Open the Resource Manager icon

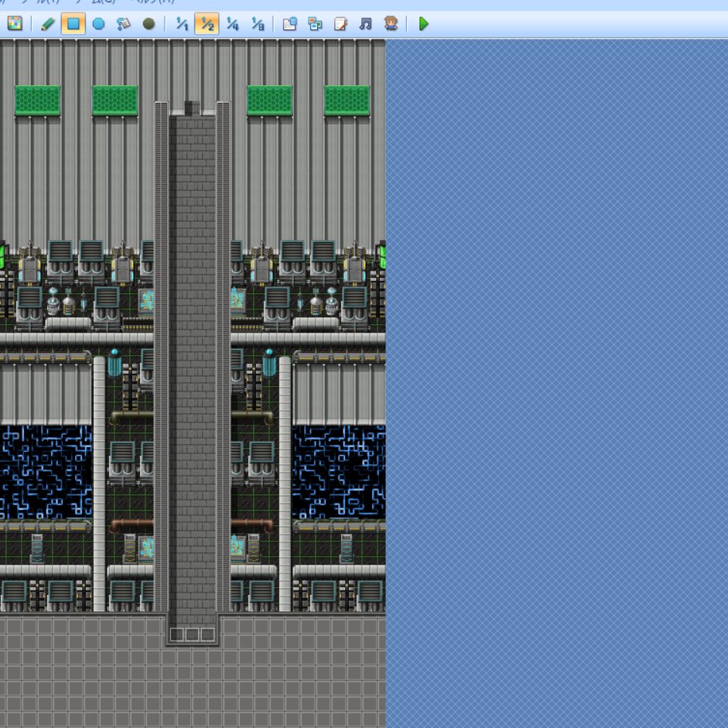[315, 23]
